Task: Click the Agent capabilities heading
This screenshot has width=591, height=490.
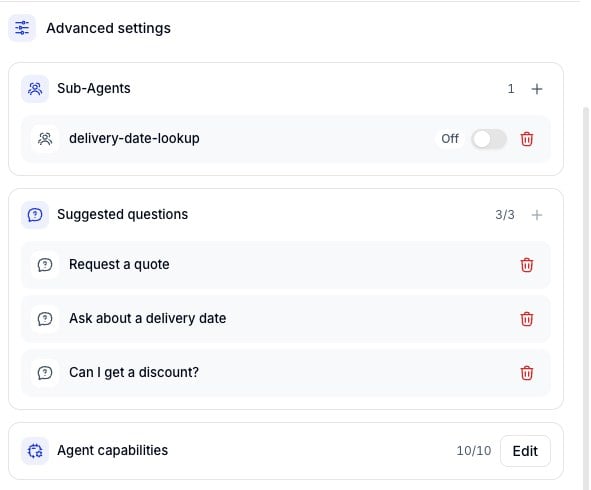Action: click(112, 450)
